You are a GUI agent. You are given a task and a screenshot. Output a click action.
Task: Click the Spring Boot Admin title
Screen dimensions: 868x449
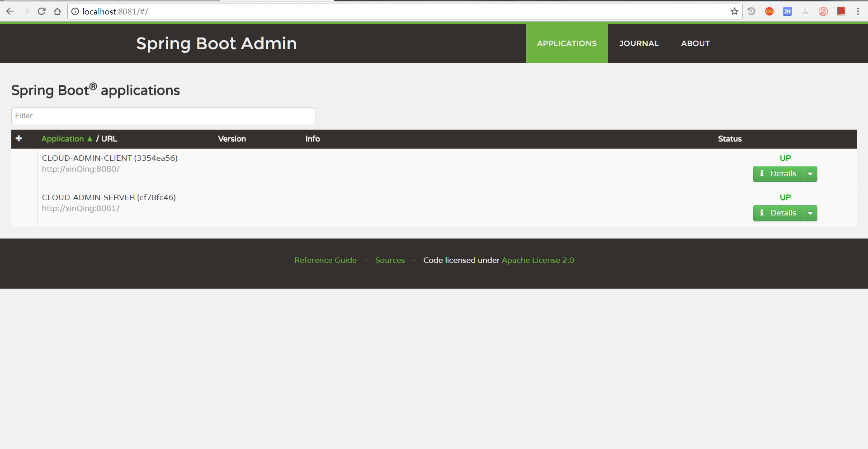tap(217, 44)
